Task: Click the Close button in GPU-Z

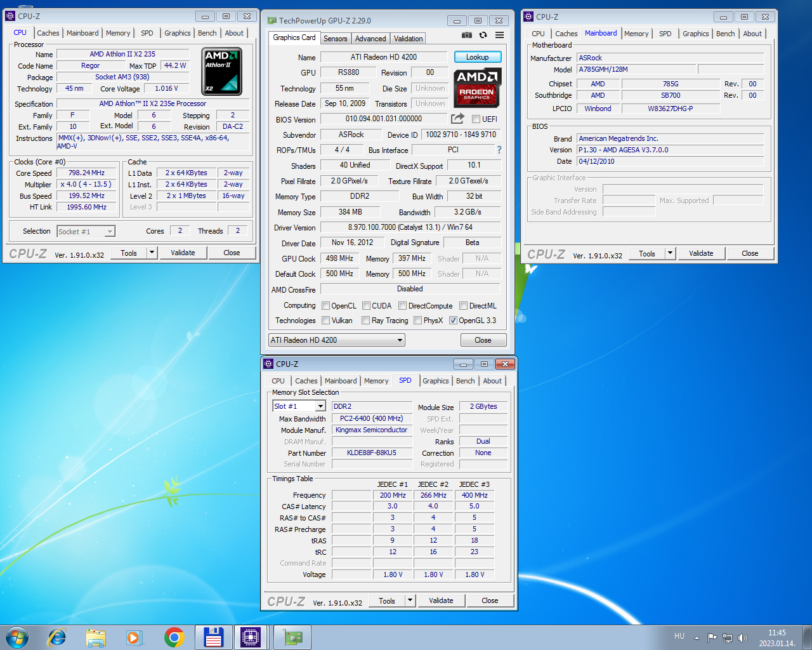Action: (x=483, y=340)
